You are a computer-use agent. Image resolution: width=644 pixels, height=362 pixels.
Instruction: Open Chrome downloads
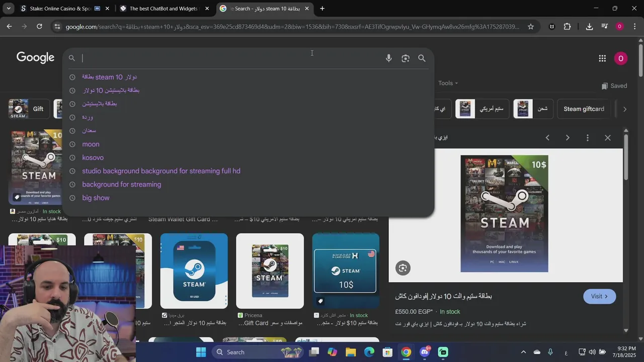589,27
